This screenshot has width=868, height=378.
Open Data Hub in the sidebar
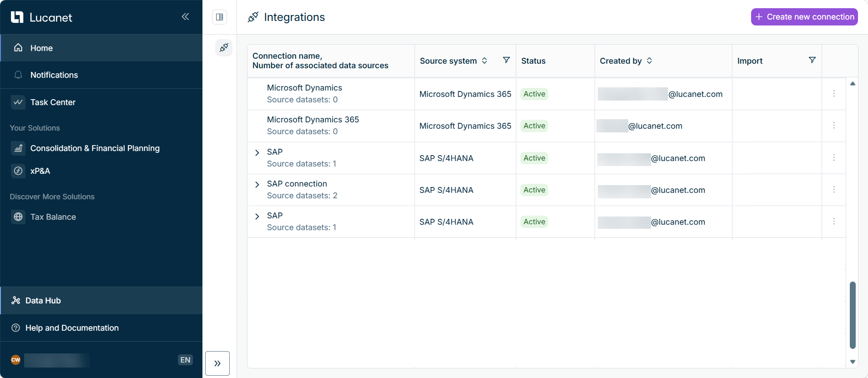click(x=101, y=301)
